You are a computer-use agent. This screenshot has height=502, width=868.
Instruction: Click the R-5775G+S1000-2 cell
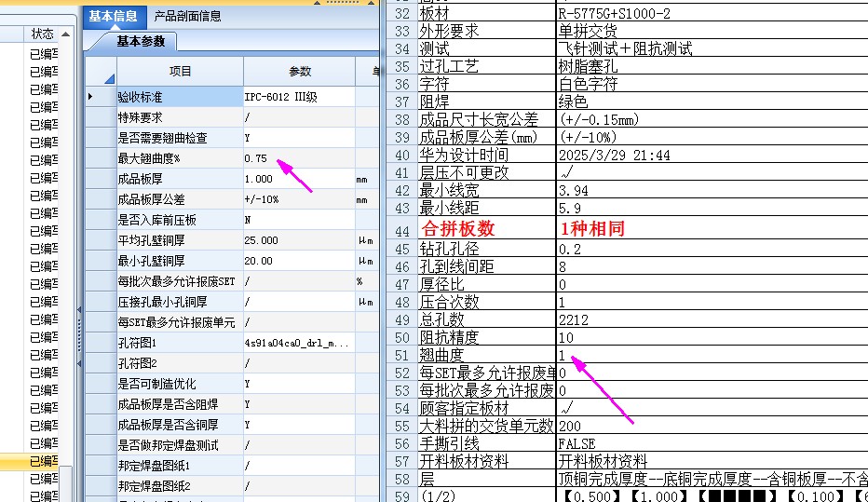pos(712,13)
